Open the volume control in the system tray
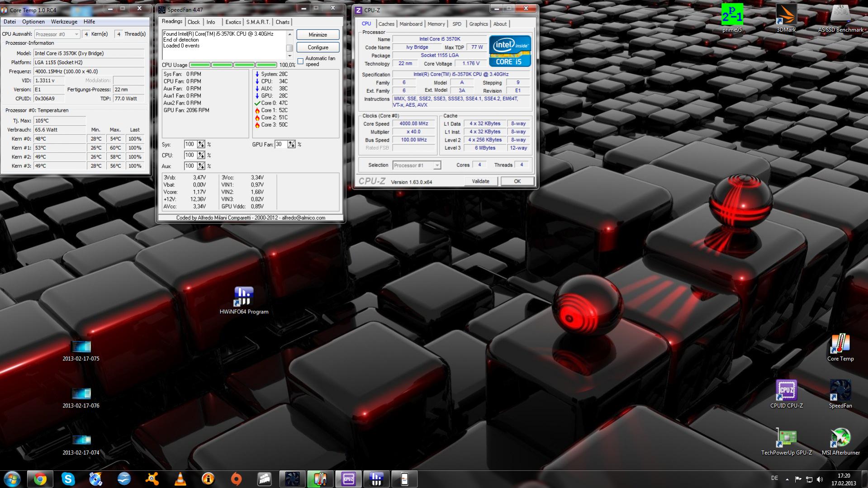 (820, 479)
